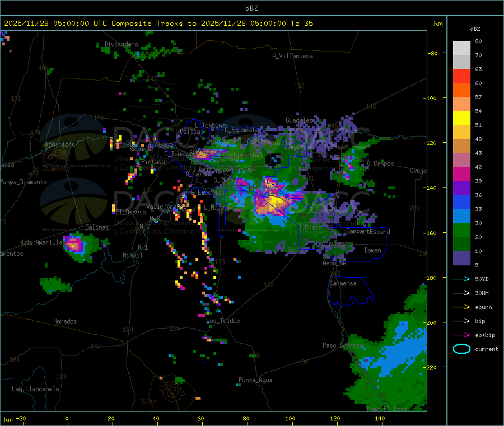Click the Pampa_Diamante map label
The image size is (504, 426).
pos(24,182)
